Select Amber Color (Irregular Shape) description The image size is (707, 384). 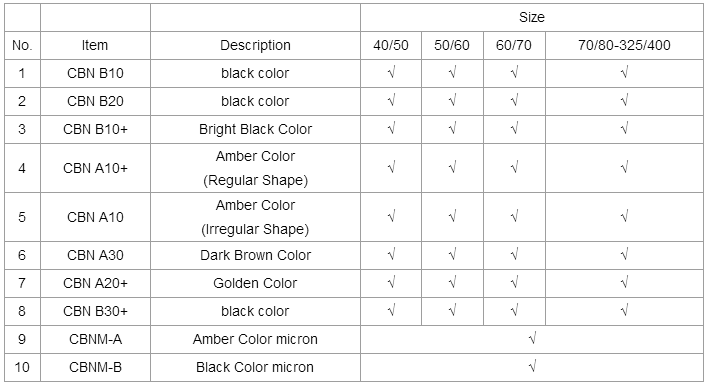tap(255, 217)
